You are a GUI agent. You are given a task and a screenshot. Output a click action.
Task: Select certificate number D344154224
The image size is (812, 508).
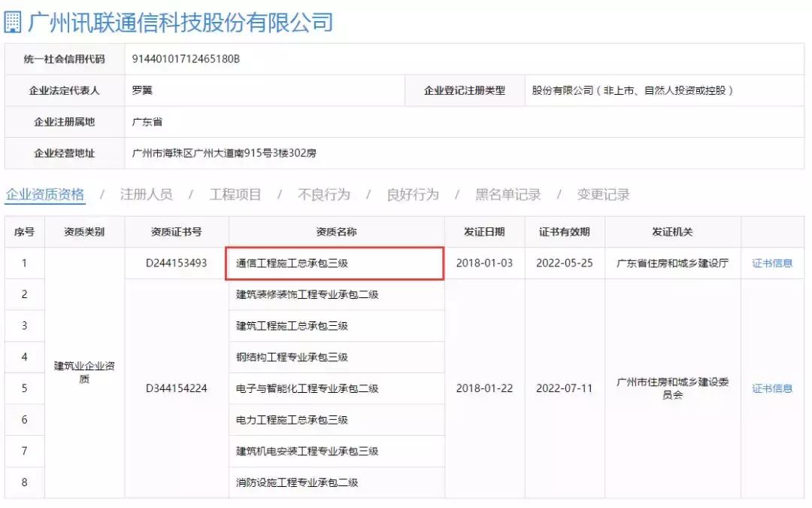point(176,389)
